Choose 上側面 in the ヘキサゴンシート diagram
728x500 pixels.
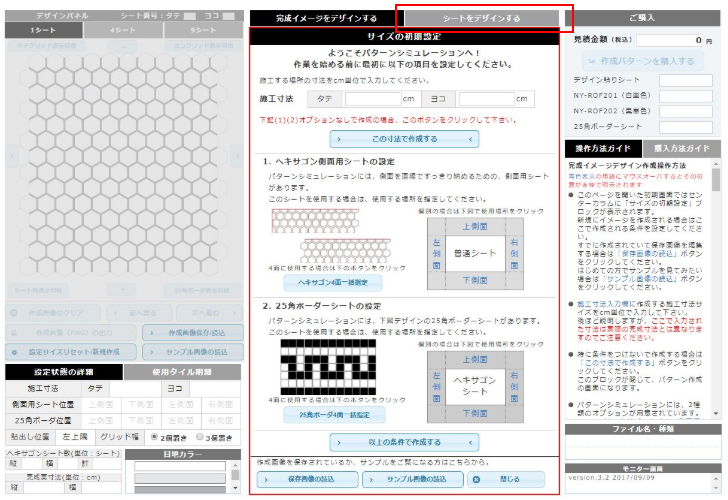475,360
